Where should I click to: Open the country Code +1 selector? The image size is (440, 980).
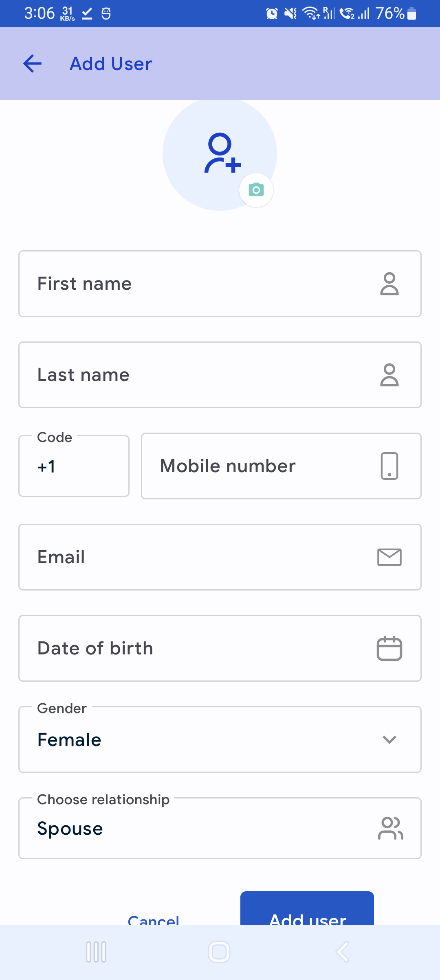click(74, 466)
